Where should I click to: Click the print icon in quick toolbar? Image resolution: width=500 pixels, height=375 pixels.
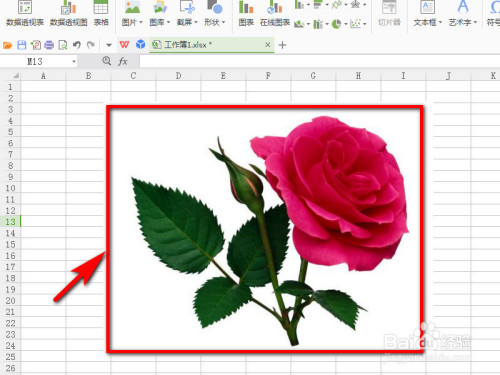(x=49, y=45)
